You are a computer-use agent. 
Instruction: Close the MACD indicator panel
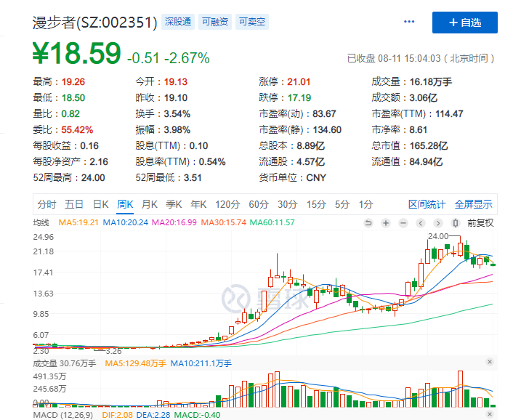490,414
